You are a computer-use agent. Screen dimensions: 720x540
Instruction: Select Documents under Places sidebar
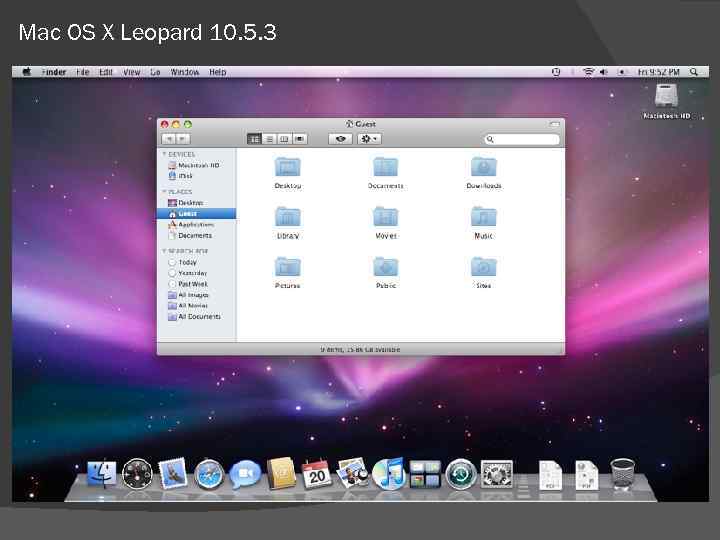point(197,236)
